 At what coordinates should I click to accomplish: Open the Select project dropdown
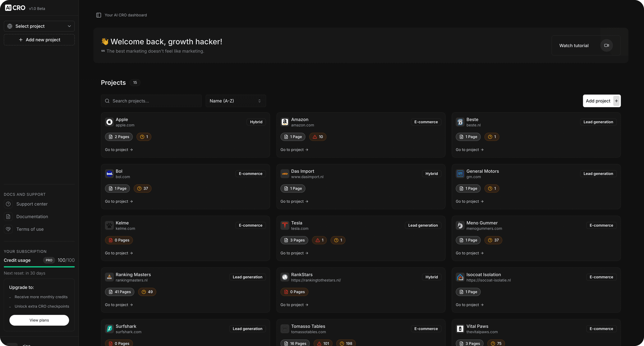point(39,26)
